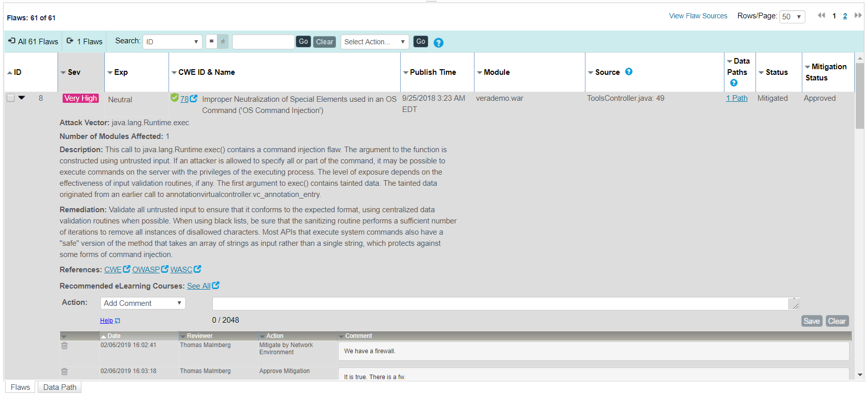Click the 1 Flaws export icon
This screenshot has width=868, height=398.
pos(70,41)
